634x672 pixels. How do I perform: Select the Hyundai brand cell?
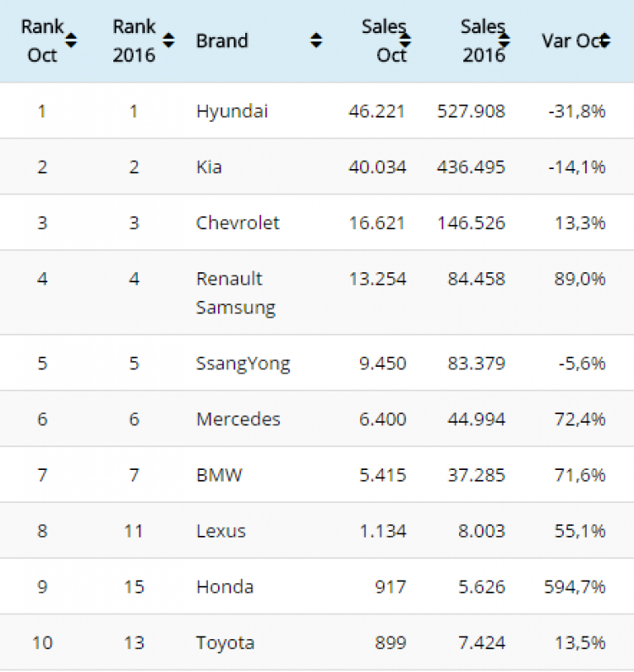[232, 112]
